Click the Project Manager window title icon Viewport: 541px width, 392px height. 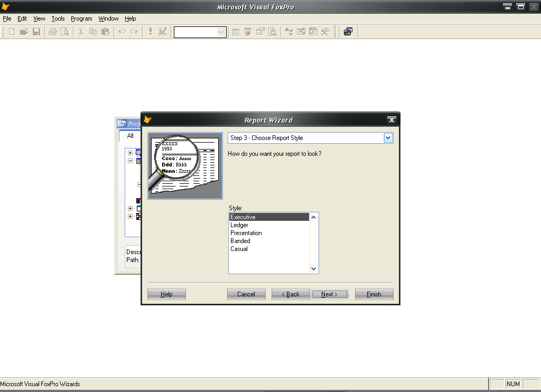(x=122, y=123)
